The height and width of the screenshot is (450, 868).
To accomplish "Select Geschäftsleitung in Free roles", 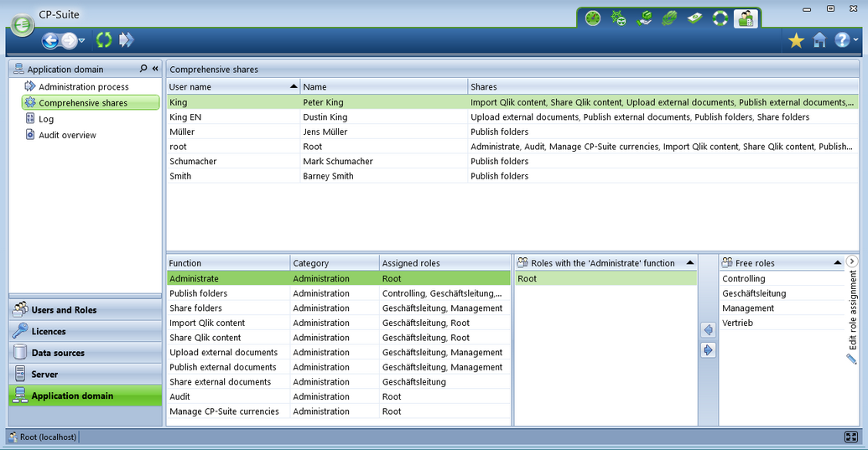I will point(781,293).
